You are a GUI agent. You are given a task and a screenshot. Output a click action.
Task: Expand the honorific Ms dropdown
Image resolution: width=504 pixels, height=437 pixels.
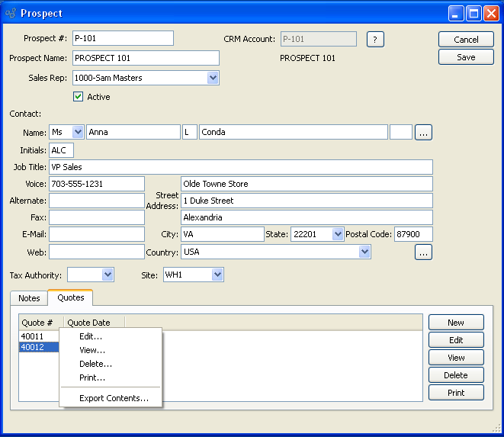pyautogui.click(x=77, y=132)
